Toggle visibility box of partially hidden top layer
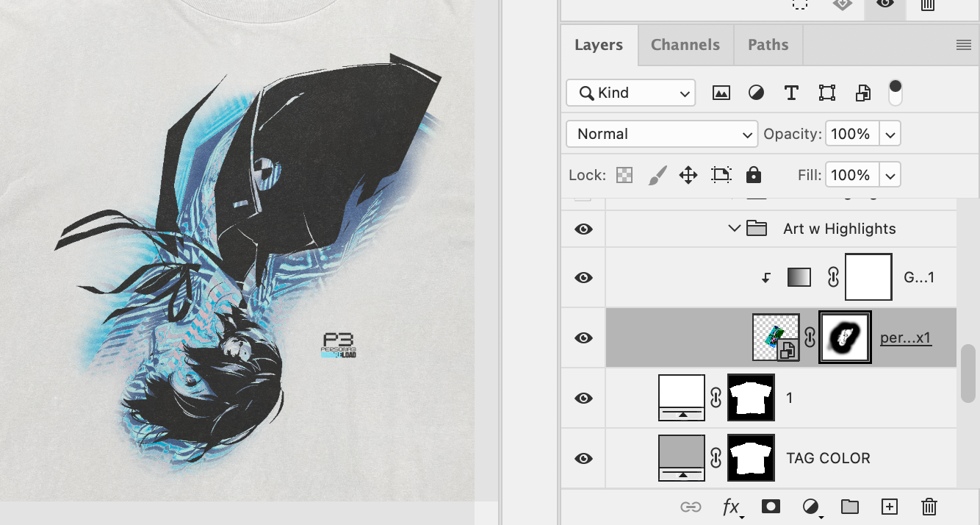This screenshot has height=525, width=980. pos(583,198)
